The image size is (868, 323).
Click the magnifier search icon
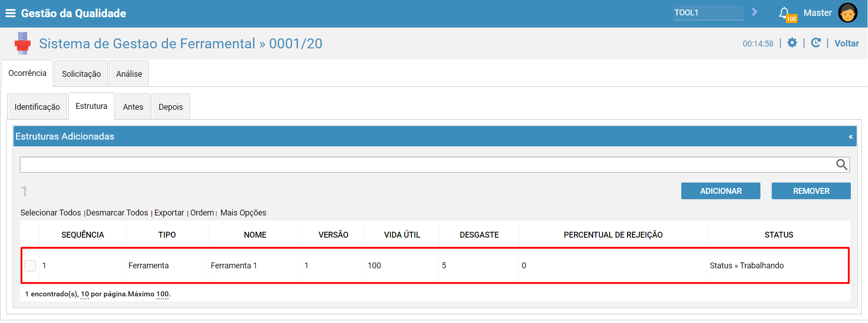click(841, 165)
